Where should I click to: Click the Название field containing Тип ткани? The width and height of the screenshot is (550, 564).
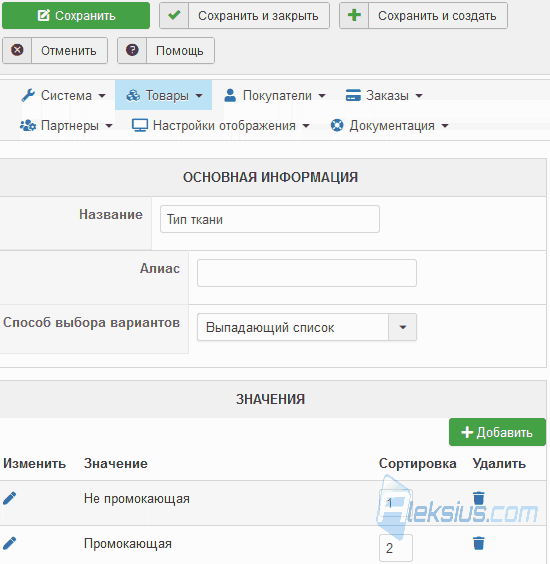[270, 219]
